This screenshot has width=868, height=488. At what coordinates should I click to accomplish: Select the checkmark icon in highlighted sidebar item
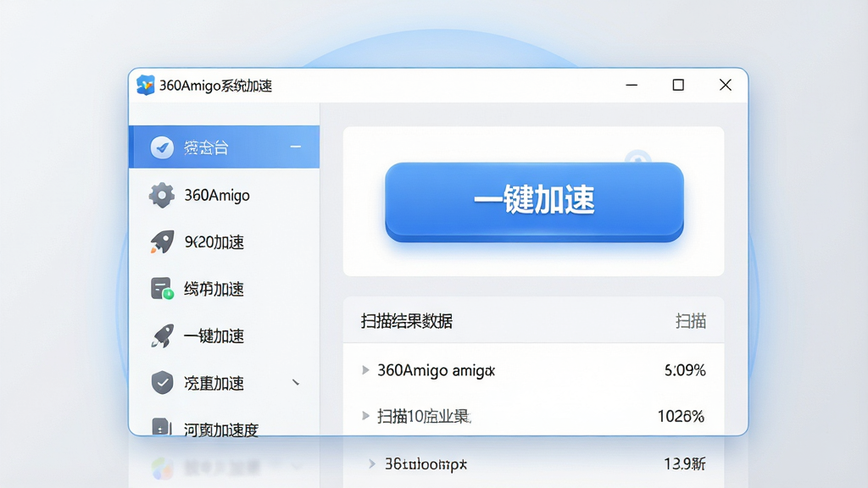[162, 147]
